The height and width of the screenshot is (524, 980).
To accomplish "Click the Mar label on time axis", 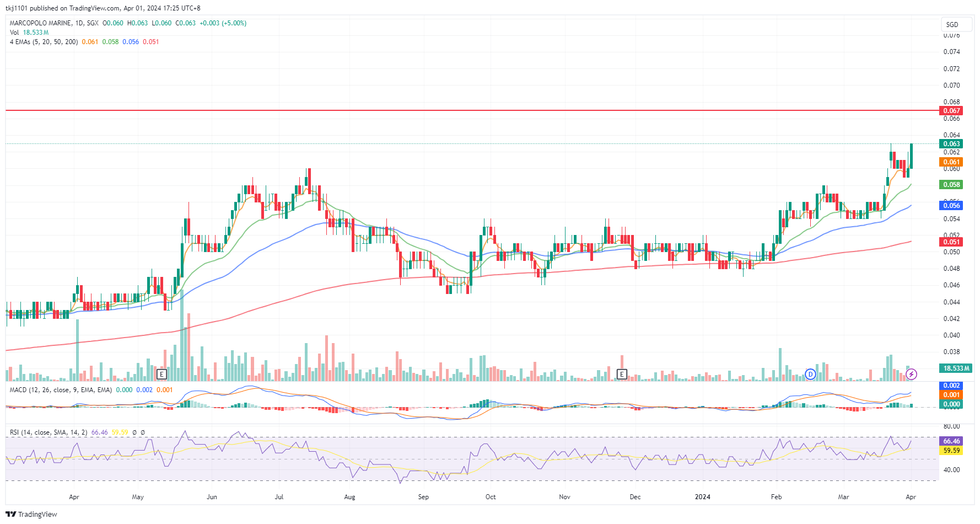I will [843, 497].
